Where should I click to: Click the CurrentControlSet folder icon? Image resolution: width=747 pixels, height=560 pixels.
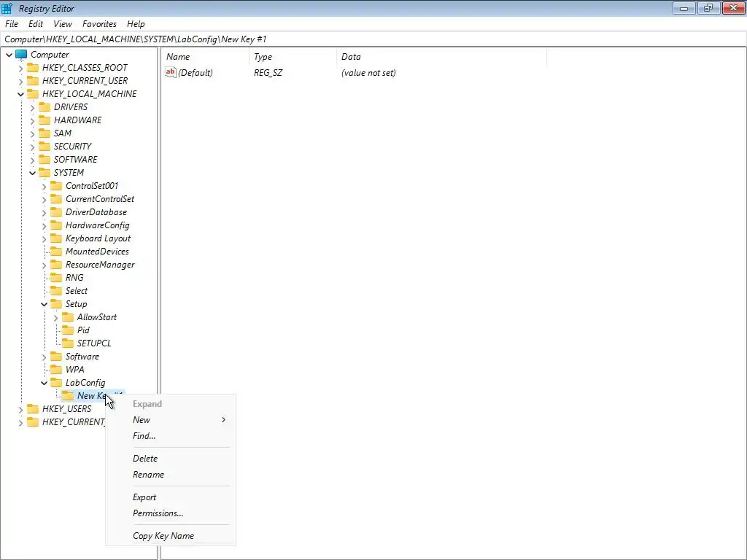pos(56,198)
